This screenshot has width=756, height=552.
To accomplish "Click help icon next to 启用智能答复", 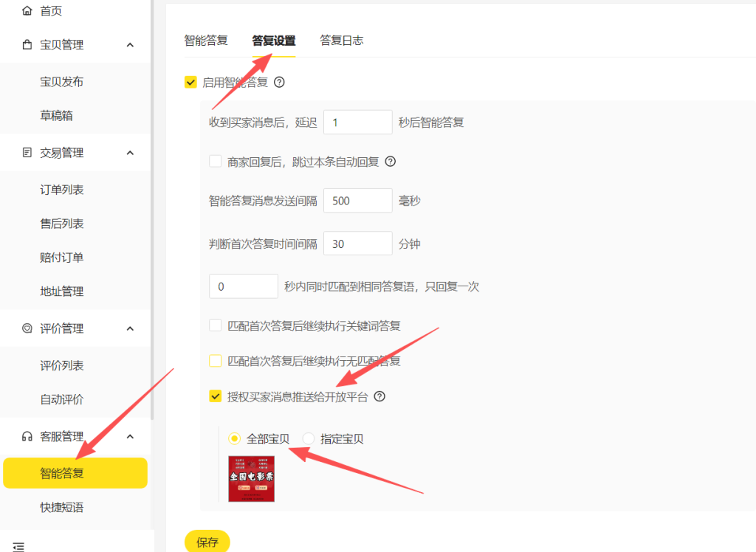I will pyautogui.click(x=279, y=83).
